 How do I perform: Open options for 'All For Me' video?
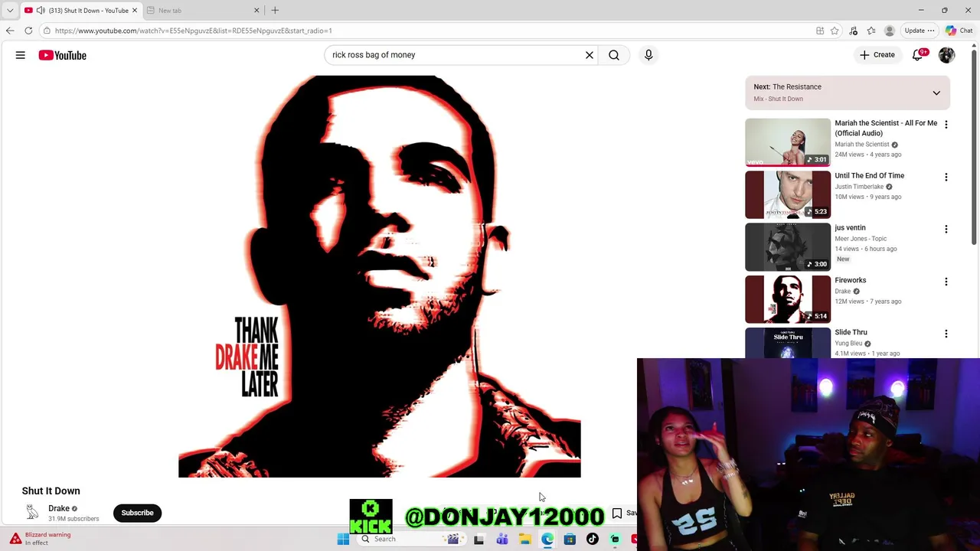[946, 125]
